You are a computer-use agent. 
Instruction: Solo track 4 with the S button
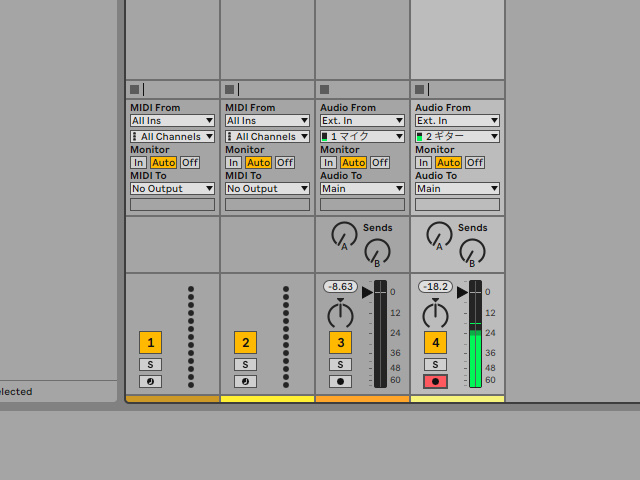(x=435, y=364)
